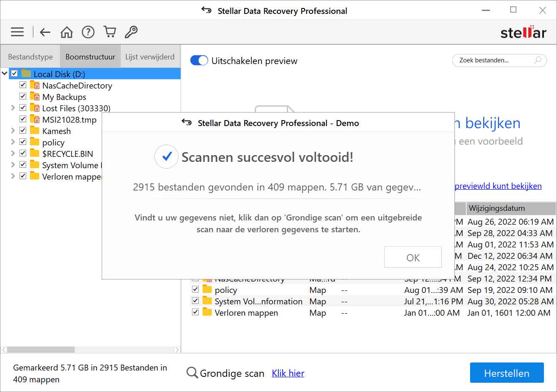
Task: Click the policy folder icon in file list
Action: [x=207, y=289]
